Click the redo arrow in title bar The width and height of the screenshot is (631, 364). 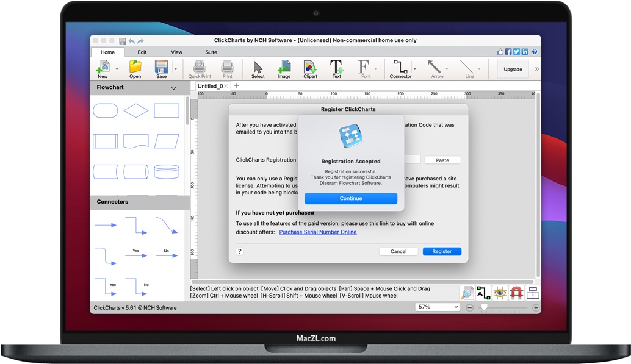140,41
